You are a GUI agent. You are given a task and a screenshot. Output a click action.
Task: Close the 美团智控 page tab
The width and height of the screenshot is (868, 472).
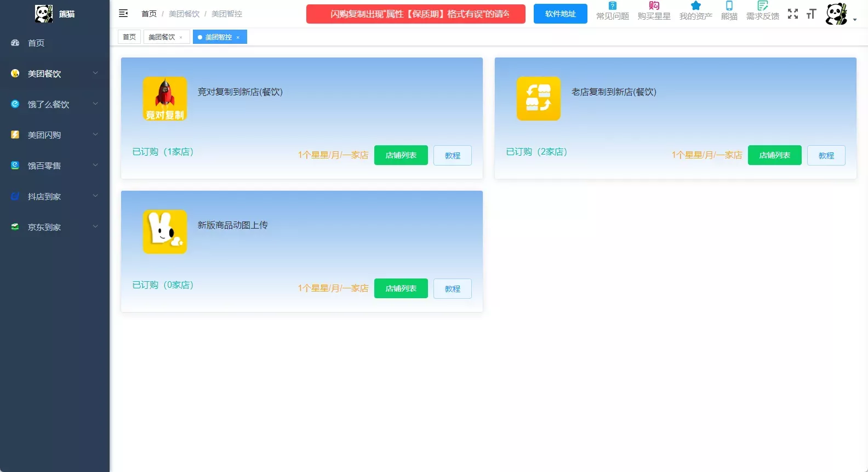238,37
